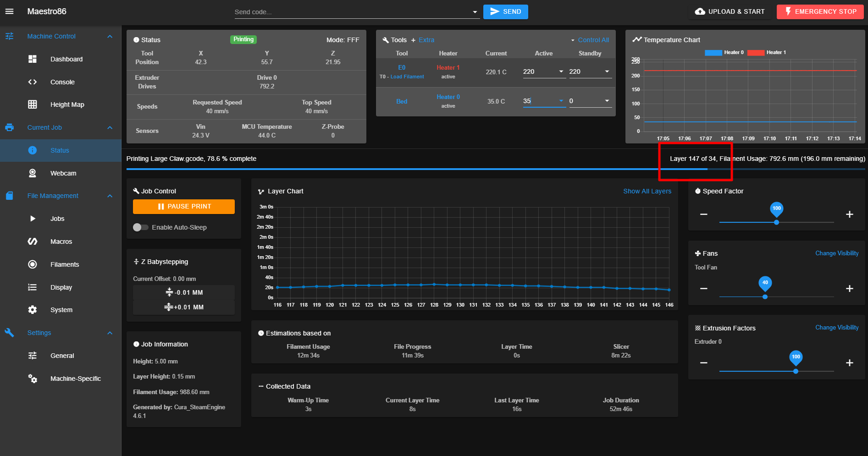Open the Webcam page

tap(63, 173)
